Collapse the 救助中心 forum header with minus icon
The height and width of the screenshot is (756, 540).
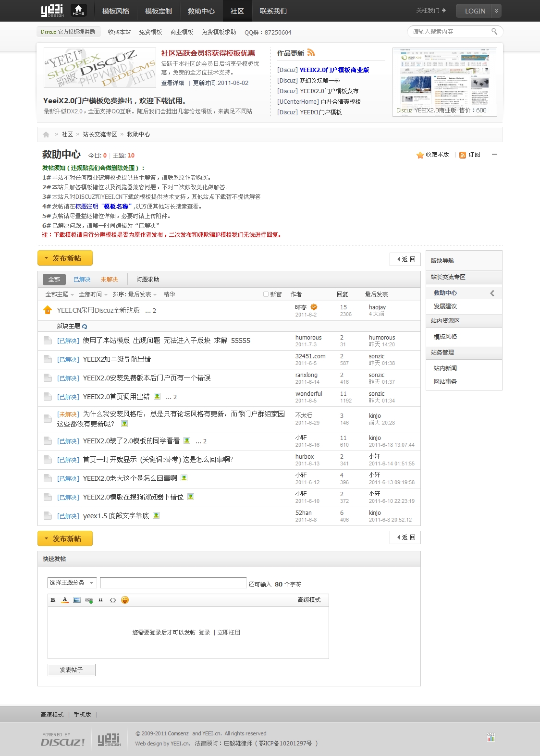point(494,155)
